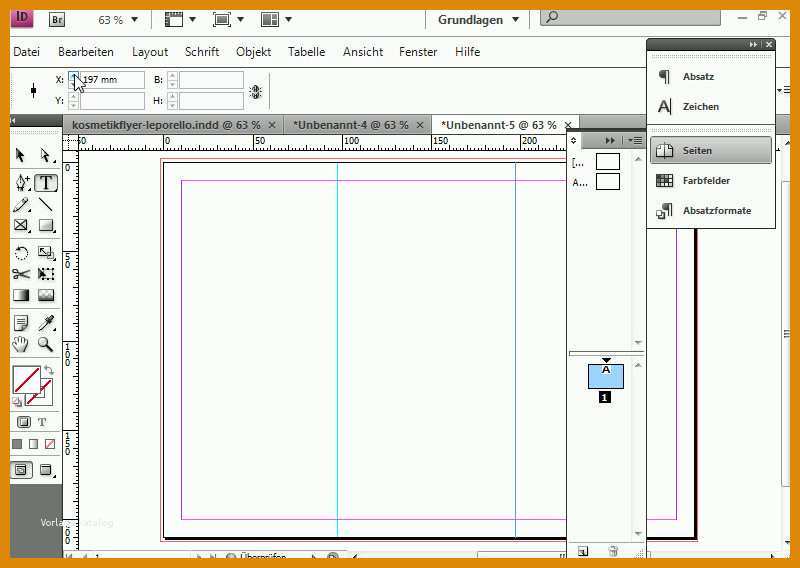Click delete page trash icon

[613, 551]
